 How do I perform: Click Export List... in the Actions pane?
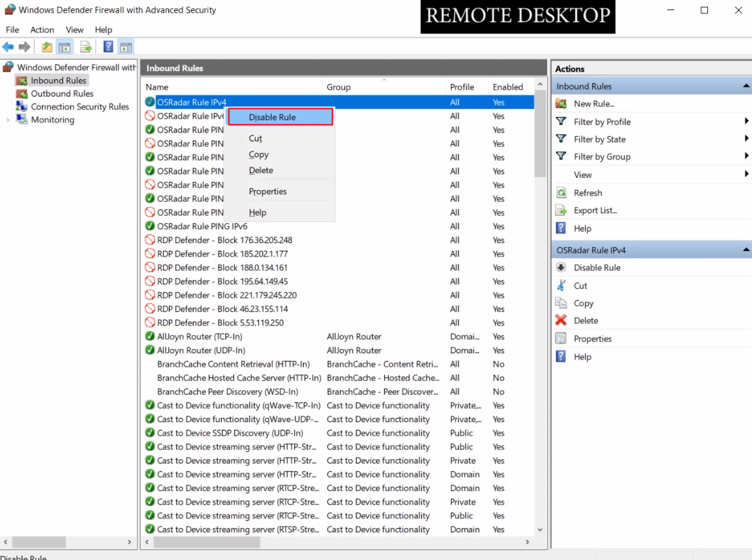coord(595,210)
